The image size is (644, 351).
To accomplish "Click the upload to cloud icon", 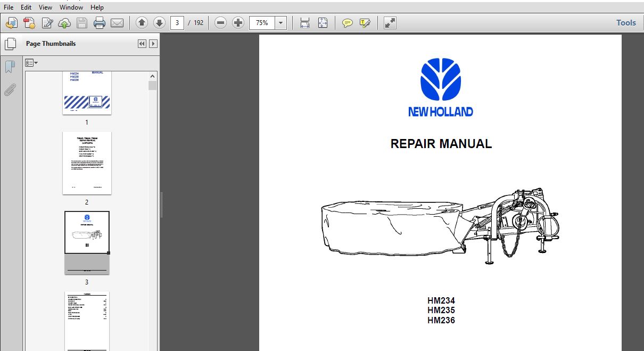I will pos(64,23).
